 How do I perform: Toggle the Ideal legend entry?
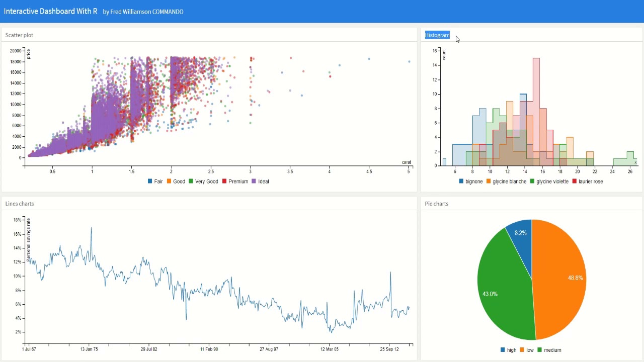click(261, 182)
